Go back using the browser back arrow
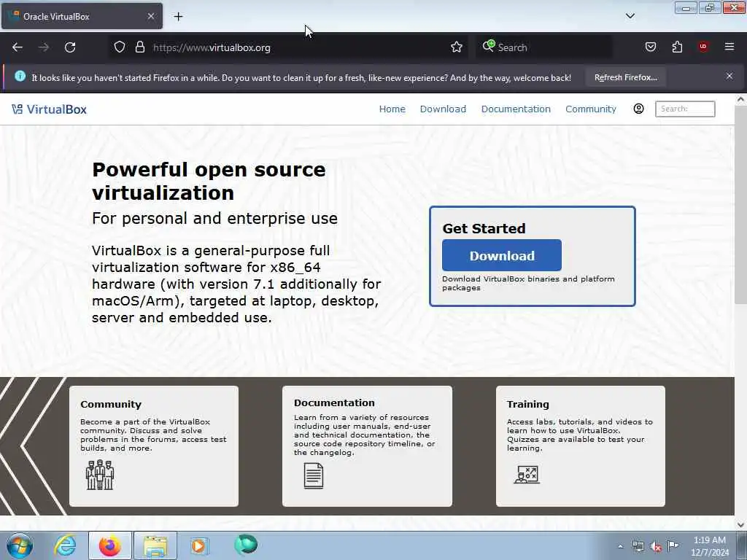 [18, 47]
